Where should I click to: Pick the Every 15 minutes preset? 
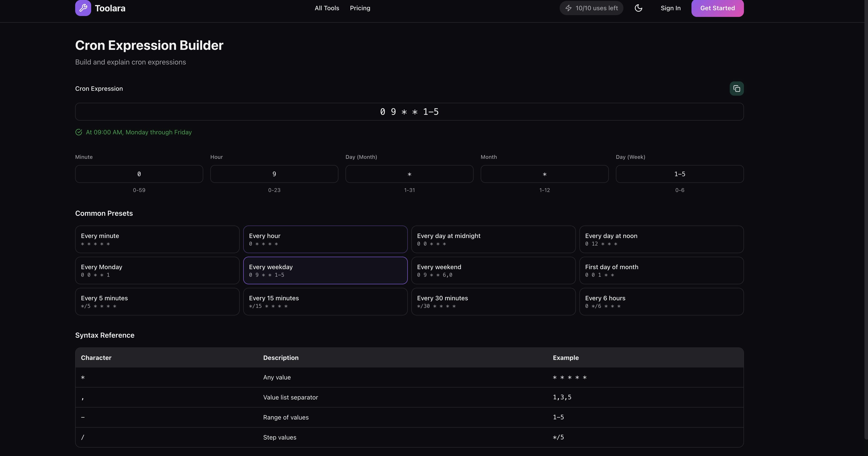[x=325, y=302]
